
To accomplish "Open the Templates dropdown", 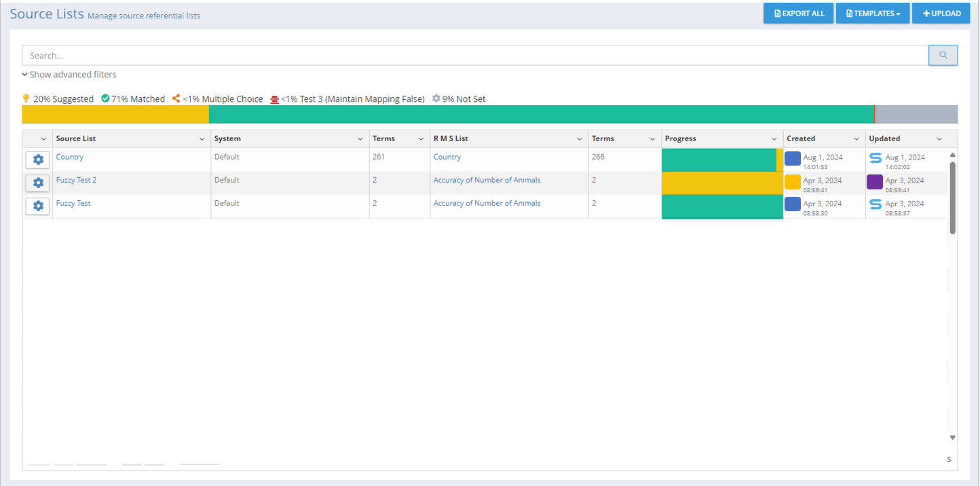I will point(872,14).
